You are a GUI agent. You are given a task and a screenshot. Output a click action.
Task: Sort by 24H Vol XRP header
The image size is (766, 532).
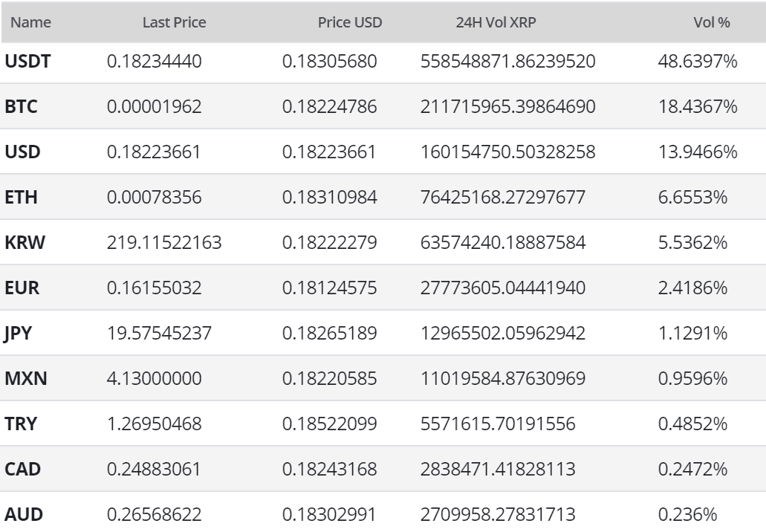coord(496,22)
